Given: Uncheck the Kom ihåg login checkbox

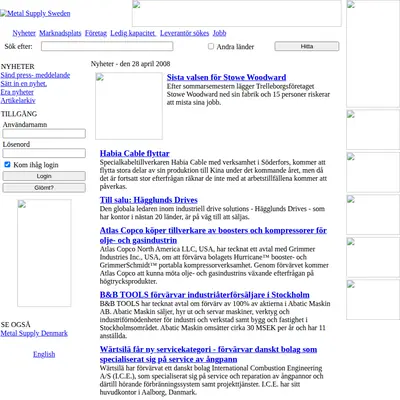Looking at the screenshot, I should [7, 165].
